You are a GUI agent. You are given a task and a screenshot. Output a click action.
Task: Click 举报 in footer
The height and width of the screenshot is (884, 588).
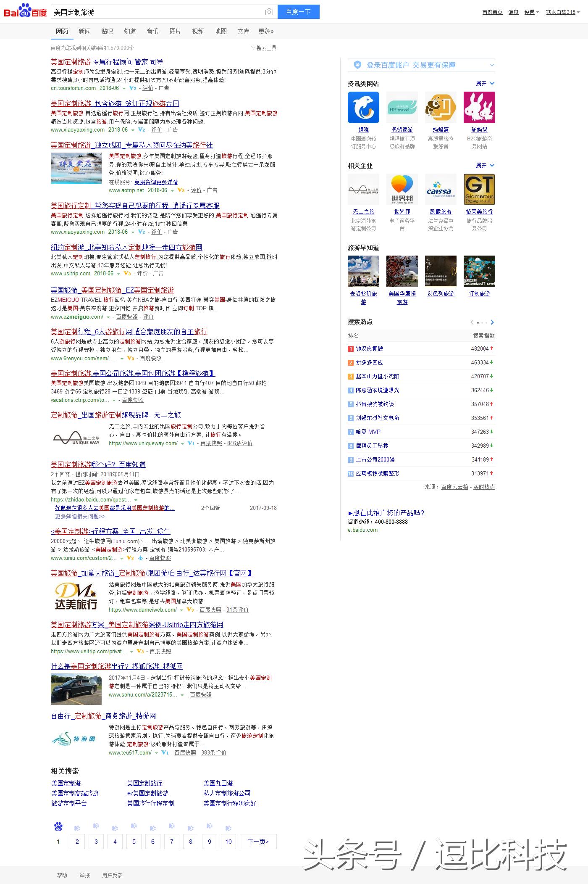[85, 875]
